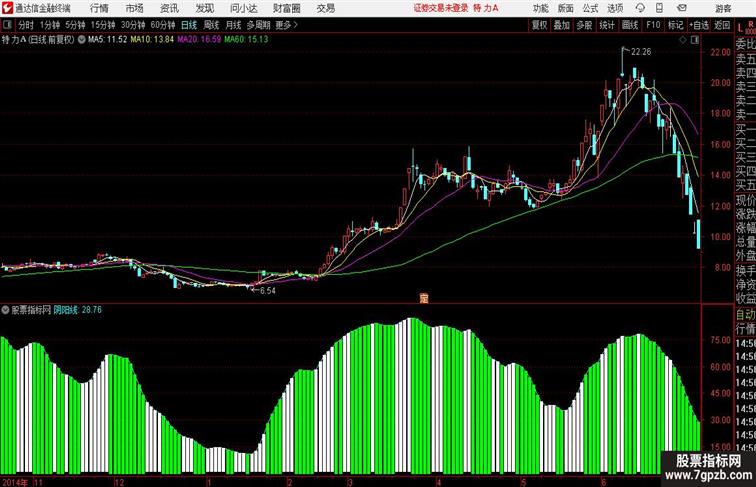This screenshot has width=756, height=487.
Task: Switch to the 1分钟 period tab
Action: click(x=50, y=25)
